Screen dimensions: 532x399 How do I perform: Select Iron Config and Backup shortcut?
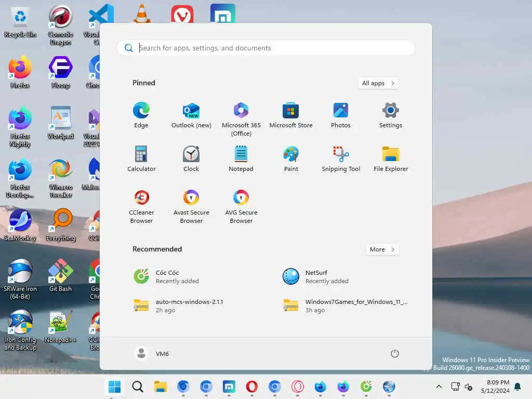pyautogui.click(x=20, y=331)
